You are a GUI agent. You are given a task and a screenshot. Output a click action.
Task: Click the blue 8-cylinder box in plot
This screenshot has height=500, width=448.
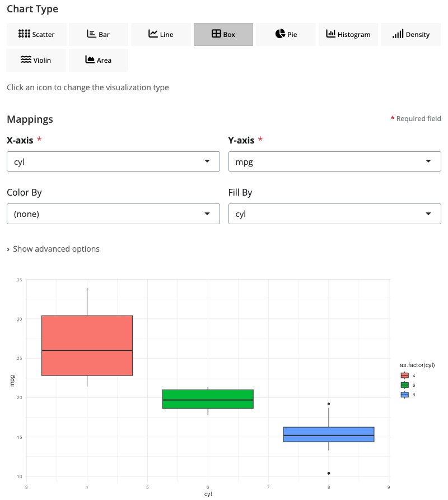point(329,434)
